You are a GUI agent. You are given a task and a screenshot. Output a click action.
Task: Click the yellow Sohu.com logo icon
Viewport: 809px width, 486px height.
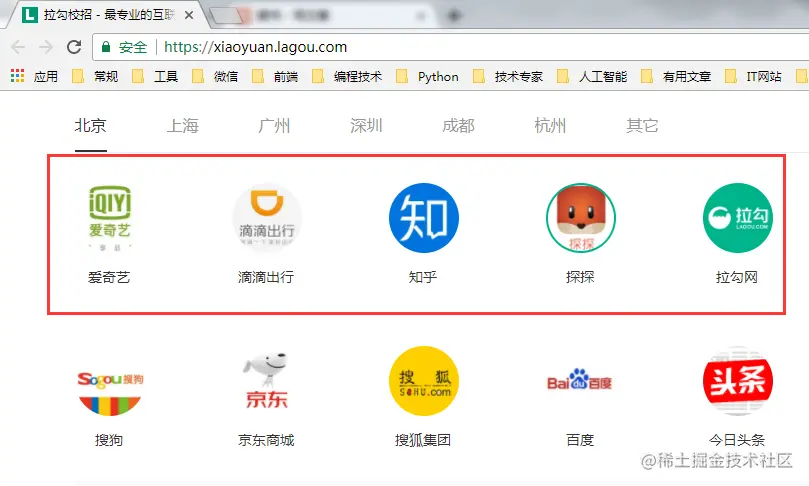(x=424, y=381)
